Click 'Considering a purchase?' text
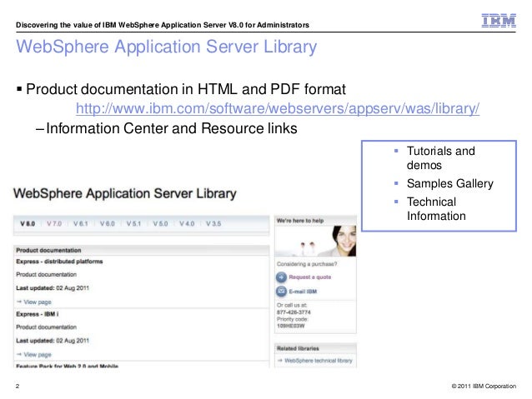 pyautogui.click(x=307, y=264)
